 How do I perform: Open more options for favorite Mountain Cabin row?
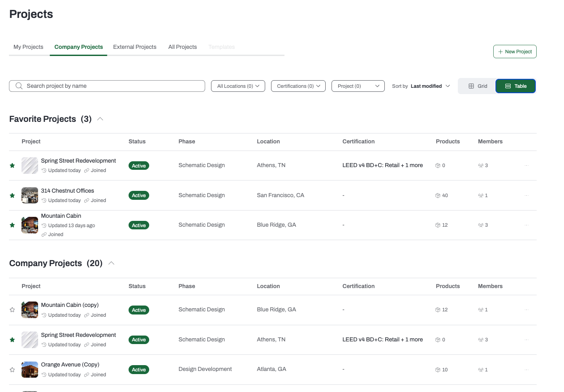[x=526, y=225]
